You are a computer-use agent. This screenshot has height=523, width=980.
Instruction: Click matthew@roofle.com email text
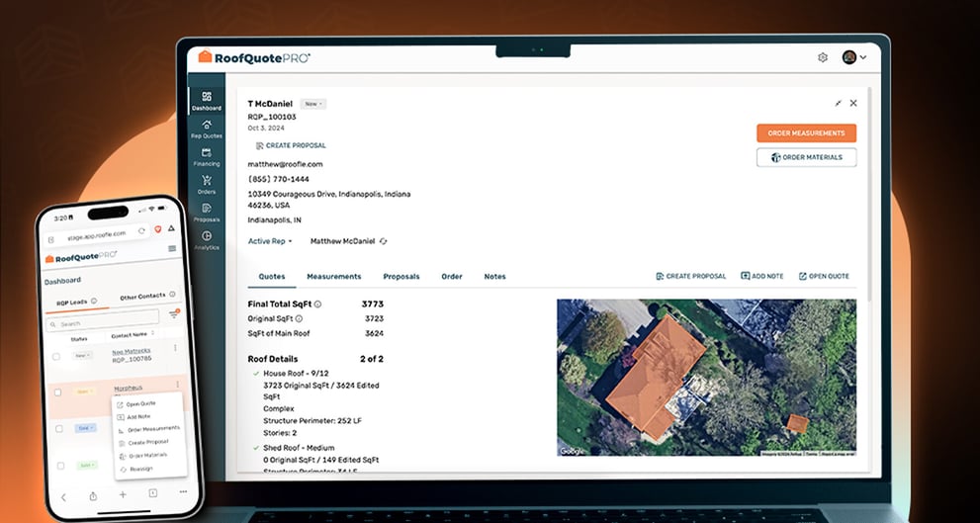(285, 164)
